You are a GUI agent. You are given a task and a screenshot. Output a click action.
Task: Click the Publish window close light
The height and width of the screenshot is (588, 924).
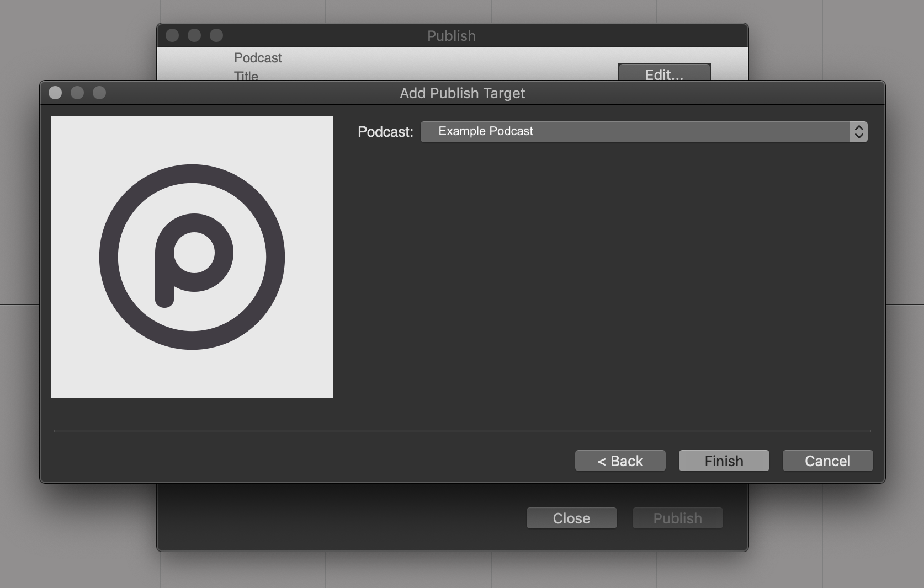[x=172, y=35]
